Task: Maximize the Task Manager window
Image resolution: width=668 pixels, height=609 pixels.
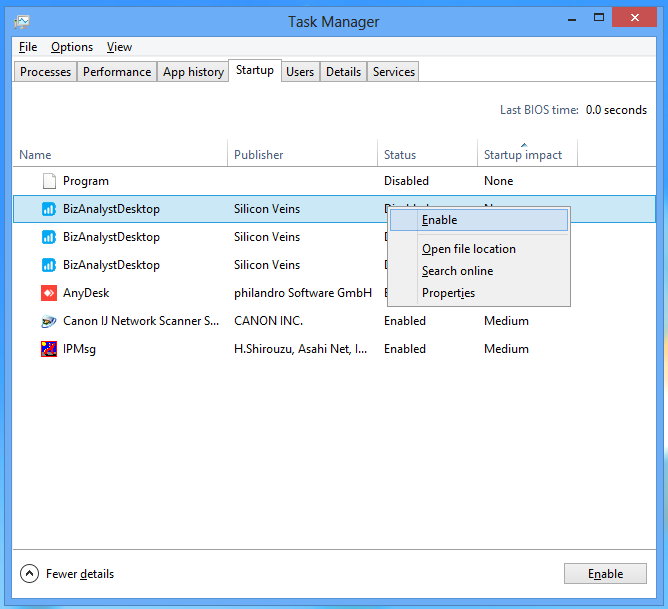Action: pyautogui.click(x=599, y=18)
